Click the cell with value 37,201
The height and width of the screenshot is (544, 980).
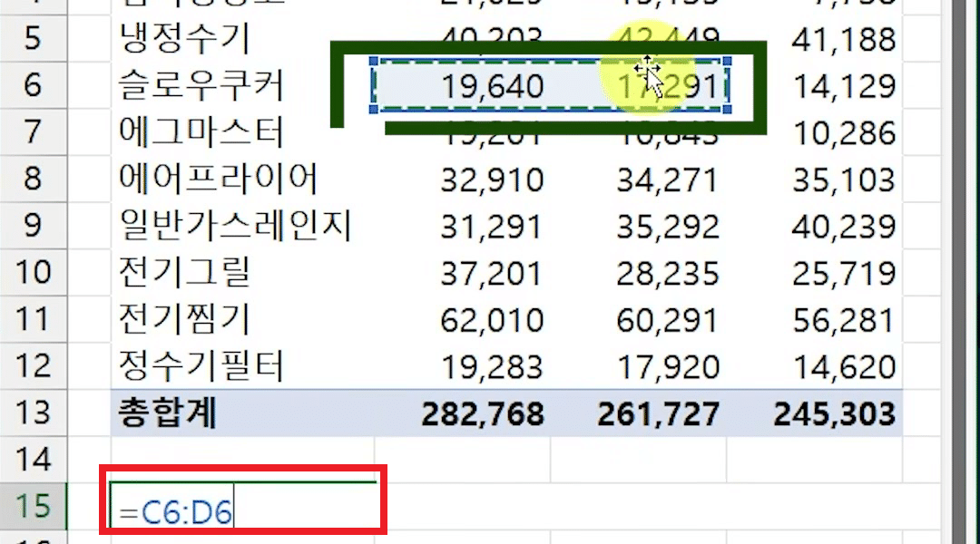(463, 272)
